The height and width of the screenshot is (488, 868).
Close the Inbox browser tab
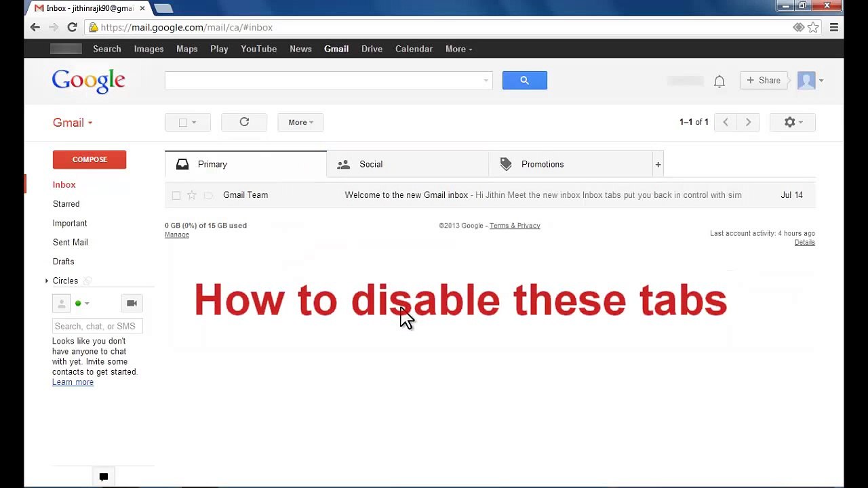point(142,8)
